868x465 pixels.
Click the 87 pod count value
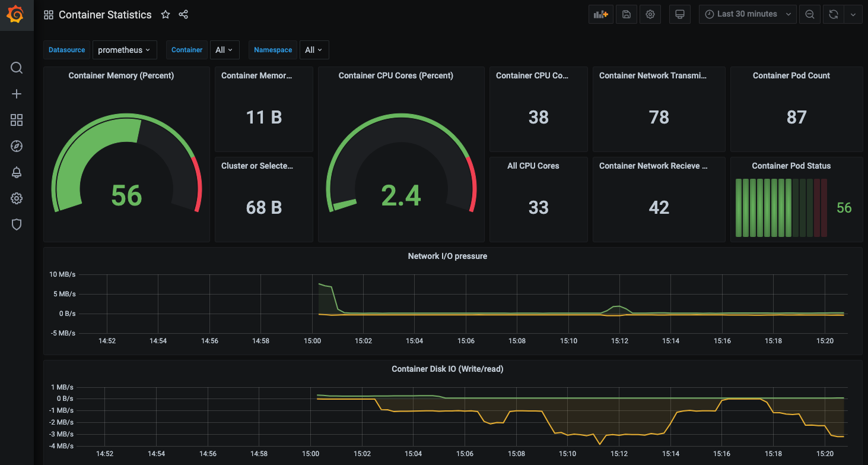(797, 117)
